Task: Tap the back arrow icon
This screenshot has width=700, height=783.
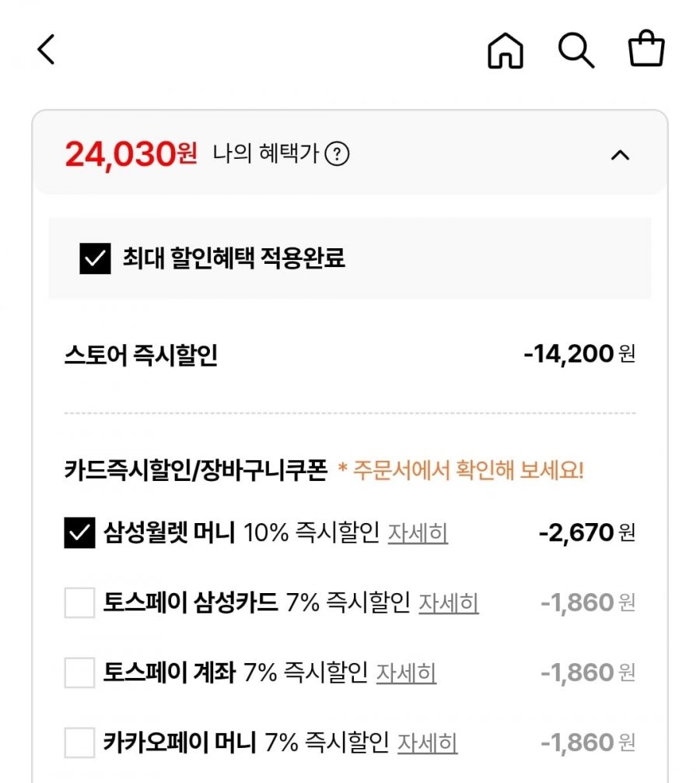Action: [47, 51]
